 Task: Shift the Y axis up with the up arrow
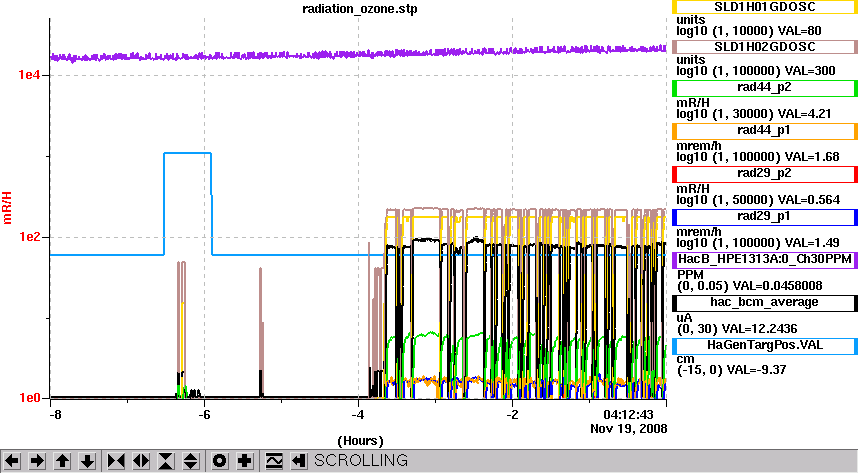62,461
